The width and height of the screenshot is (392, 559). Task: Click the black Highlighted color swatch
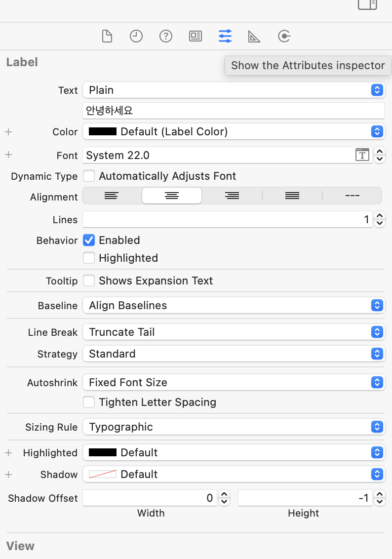pos(103,452)
